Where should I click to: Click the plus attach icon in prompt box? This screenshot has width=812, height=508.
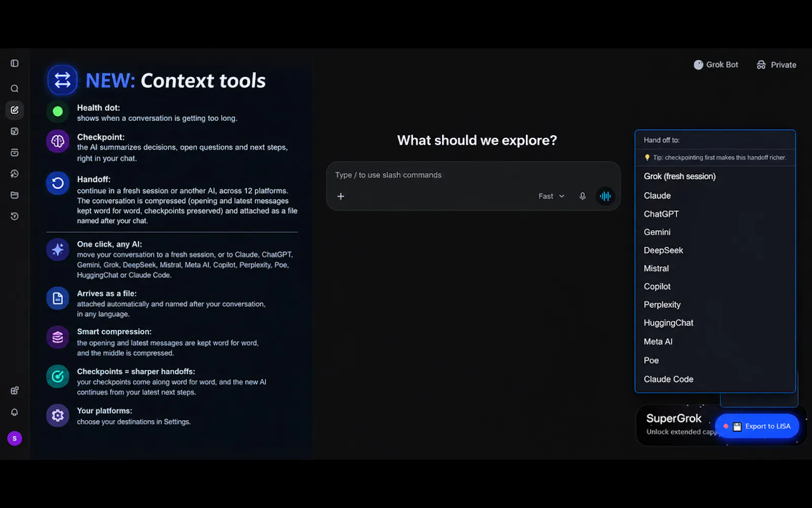(x=341, y=196)
